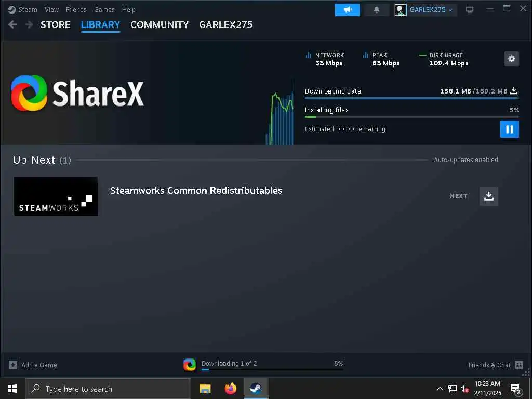Image resolution: width=532 pixels, height=399 pixels.
Task: Click the PEAK 63 Mbps stat
Action: coord(381,59)
